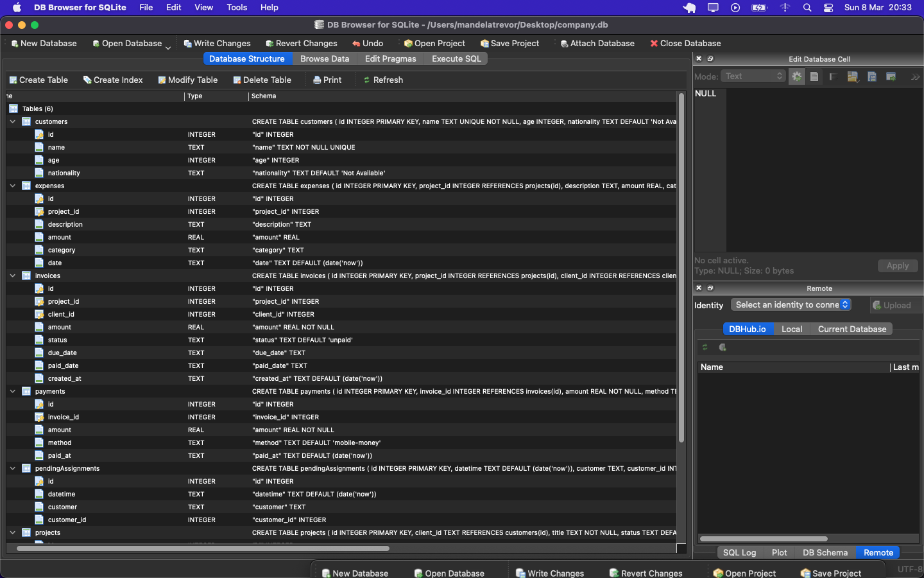Image resolution: width=924 pixels, height=578 pixels.
Task: Collapse the payments table node
Action: click(13, 391)
